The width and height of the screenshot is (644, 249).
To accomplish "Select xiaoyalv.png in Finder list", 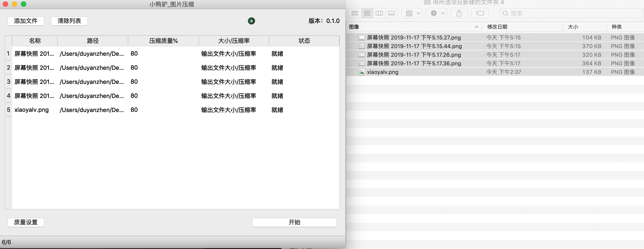I will click(x=495, y=72).
